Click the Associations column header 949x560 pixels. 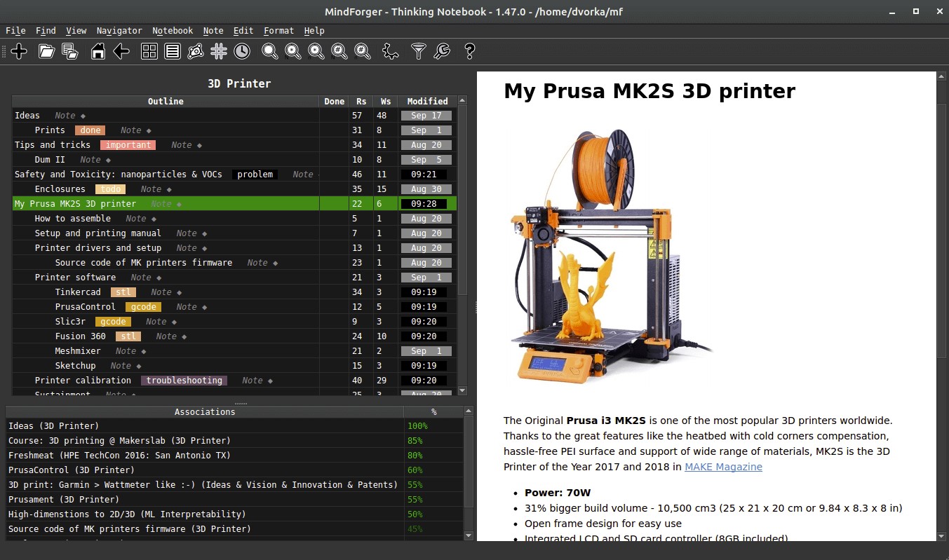[x=205, y=412]
